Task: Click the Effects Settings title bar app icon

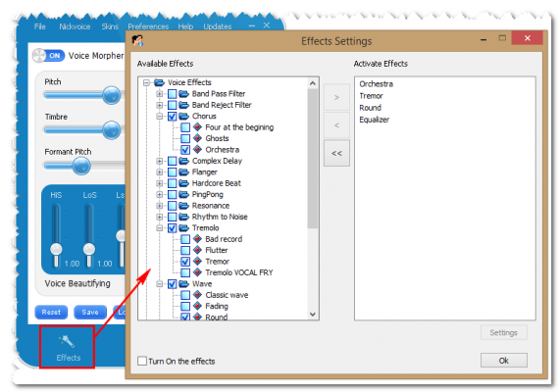Action: click(137, 40)
